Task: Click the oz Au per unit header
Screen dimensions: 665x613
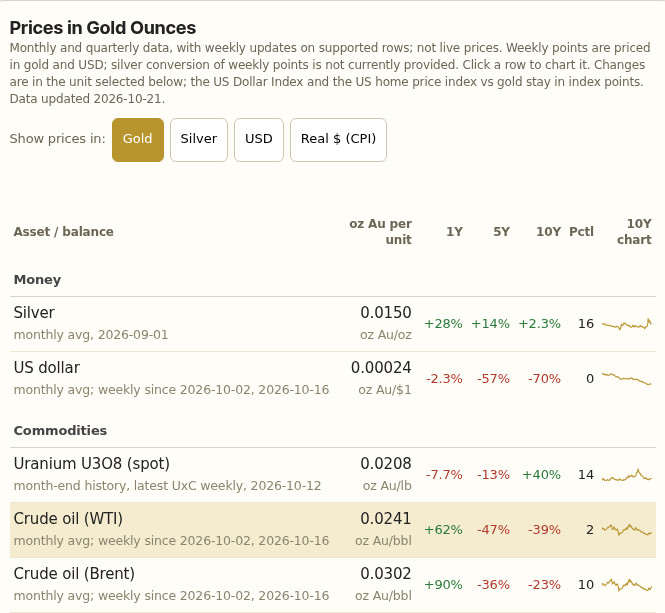Action: [380, 232]
